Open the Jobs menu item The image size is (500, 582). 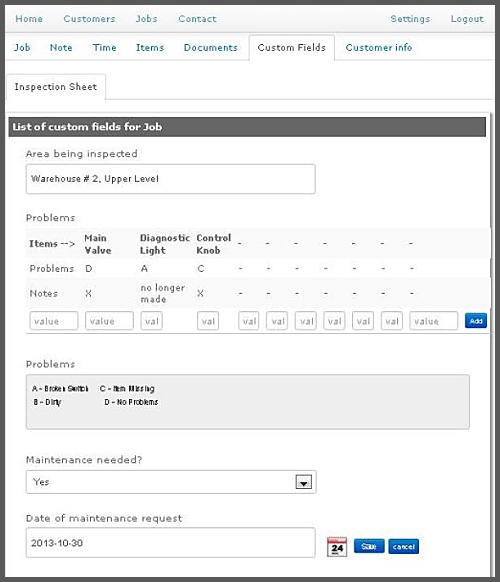pos(146,19)
